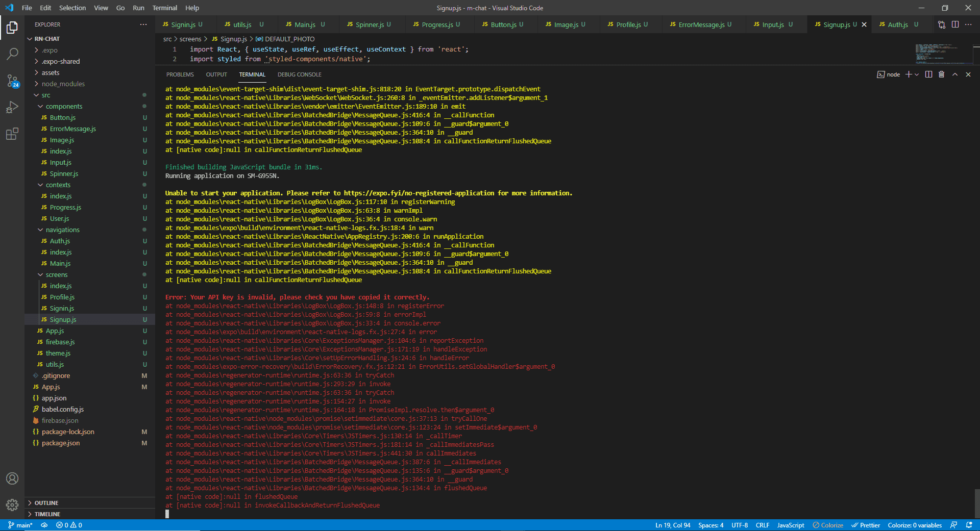Screen dimensions: 980x531
Task: Split the editor to the right
Action: pos(955,24)
